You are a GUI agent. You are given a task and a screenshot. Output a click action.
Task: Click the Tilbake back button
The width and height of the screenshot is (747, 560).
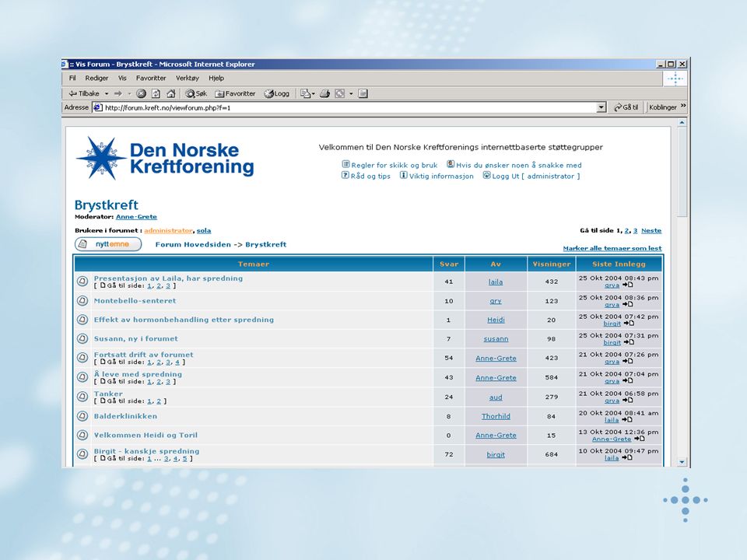[84, 94]
